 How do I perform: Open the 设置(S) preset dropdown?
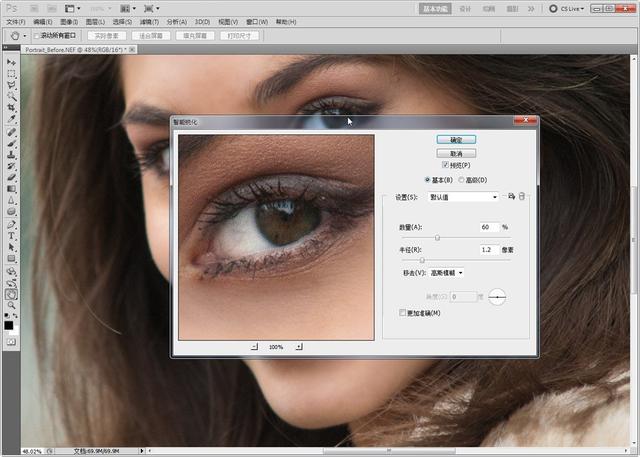463,197
